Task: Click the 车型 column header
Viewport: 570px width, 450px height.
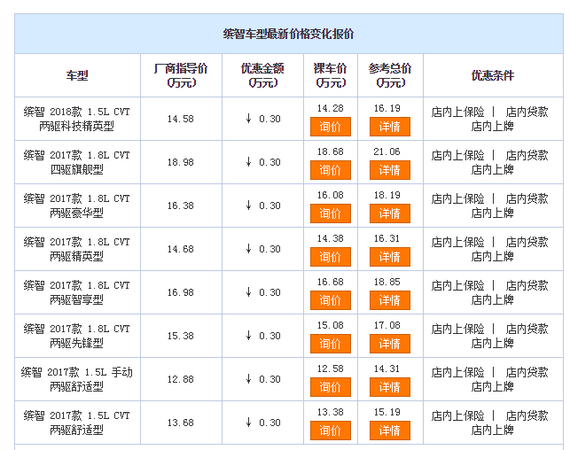Action: [x=77, y=76]
